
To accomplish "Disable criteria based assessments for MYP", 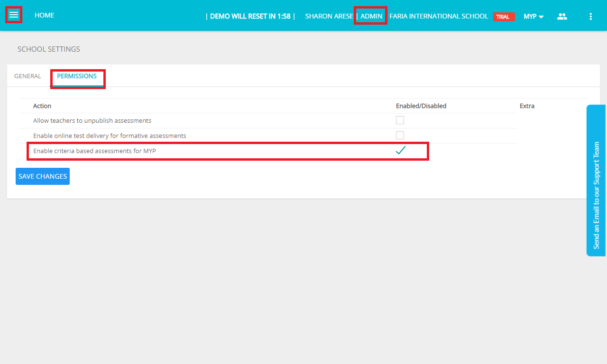I will click(x=400, y=151).
